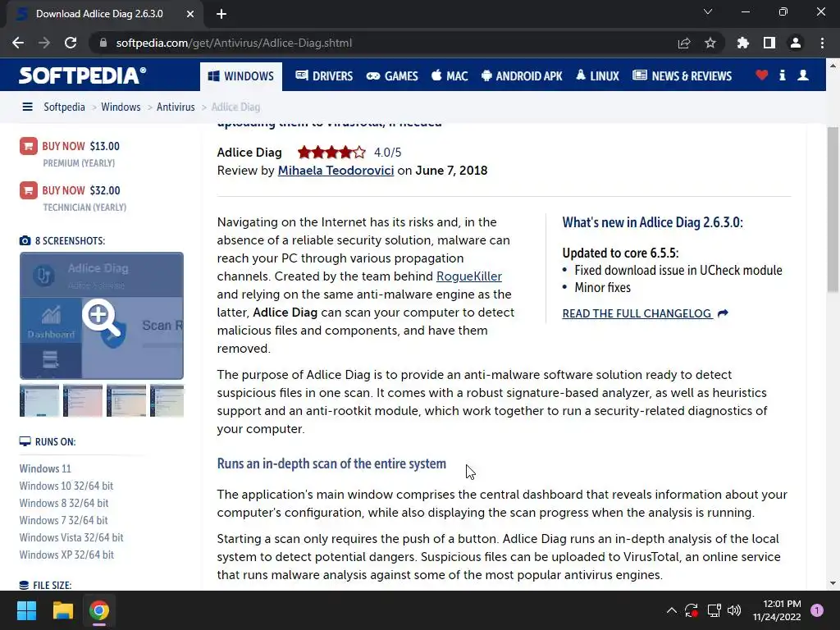Toggle the Chrome side panel icon

(x=769, y=43)
